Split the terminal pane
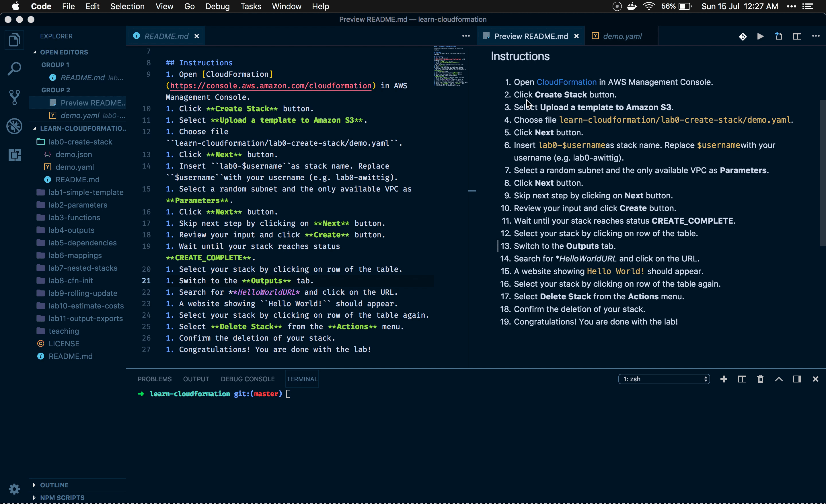This screenshot has width=826, height=504. (742, 379)
